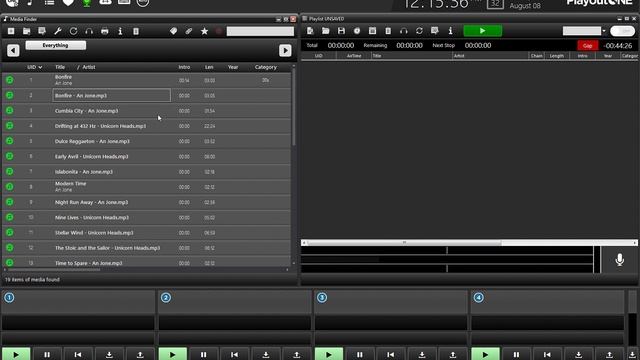Toggle the green status icon for Islabonita
The width and height of the screenshot is (640, 360).
point(10,171)
